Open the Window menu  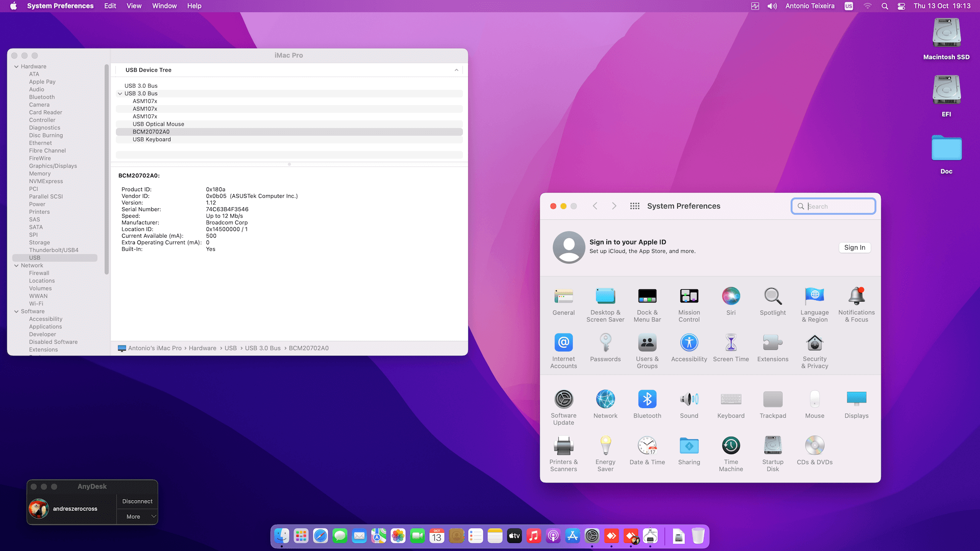pos(164,6)
